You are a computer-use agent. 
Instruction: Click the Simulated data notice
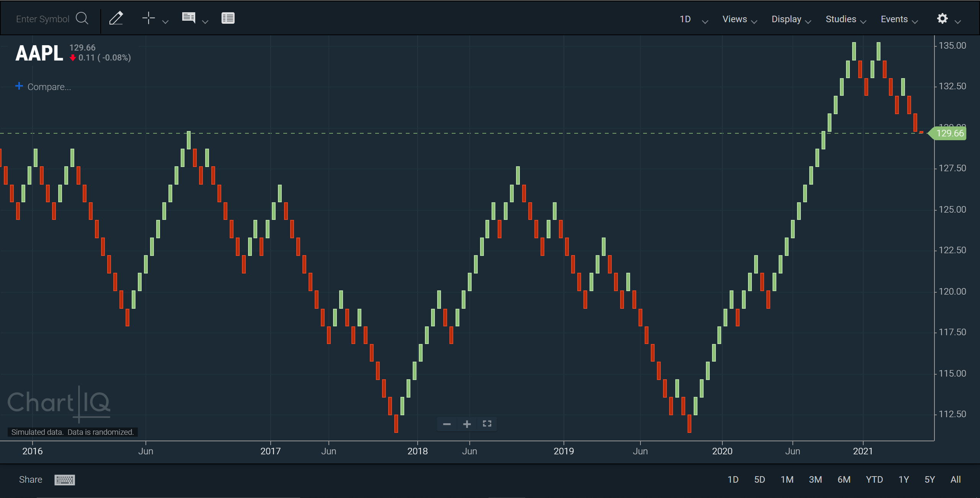coord(73,432)
